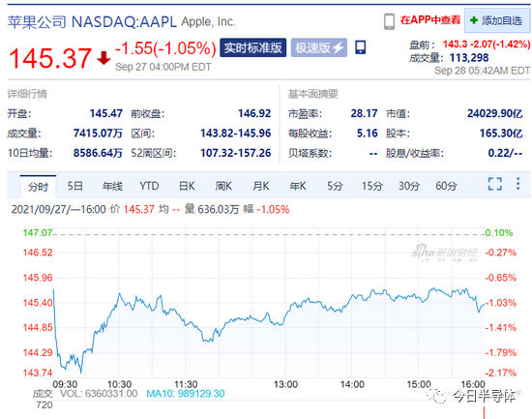Click the phone icon beside 在APP中查看
The height and width of the screenshot is (419, 532).
pos(389,21)
